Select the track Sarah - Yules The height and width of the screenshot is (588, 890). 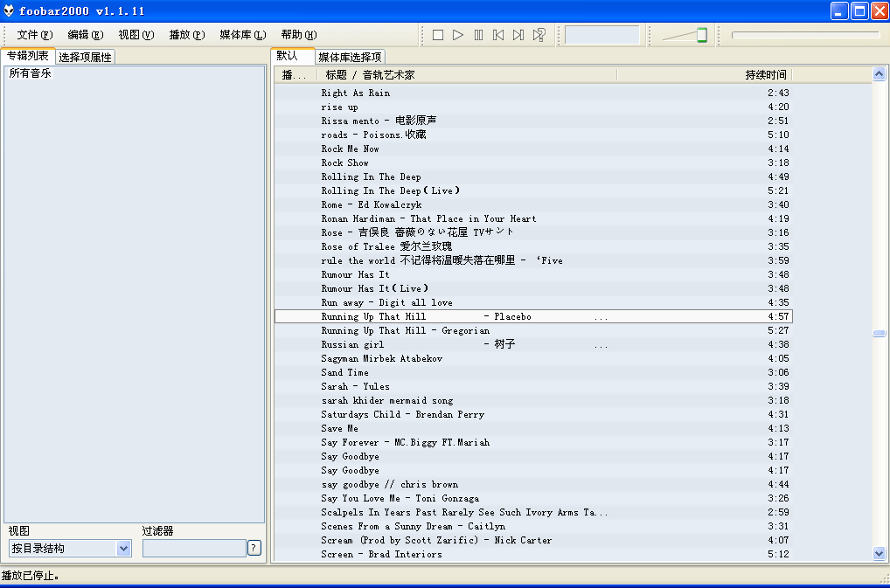click(533, 386)
